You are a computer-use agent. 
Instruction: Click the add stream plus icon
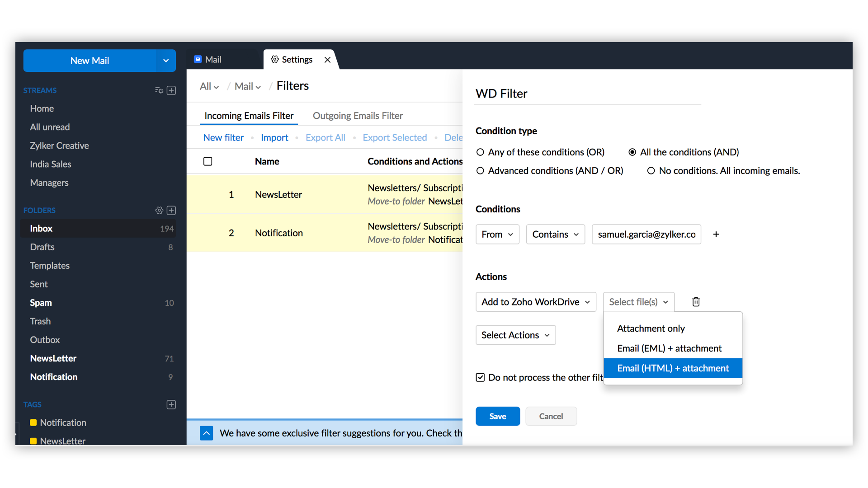(x=171, y=90)
